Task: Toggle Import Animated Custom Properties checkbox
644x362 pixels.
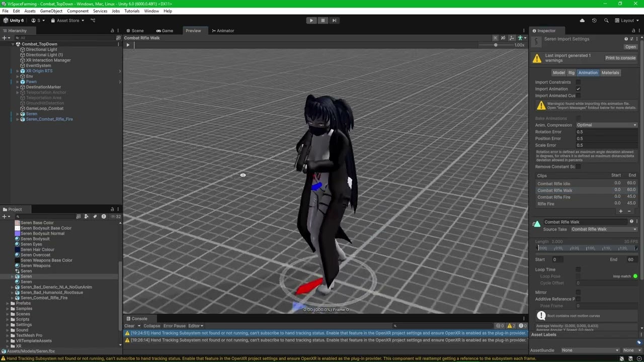Action: [x=578, y=96]
